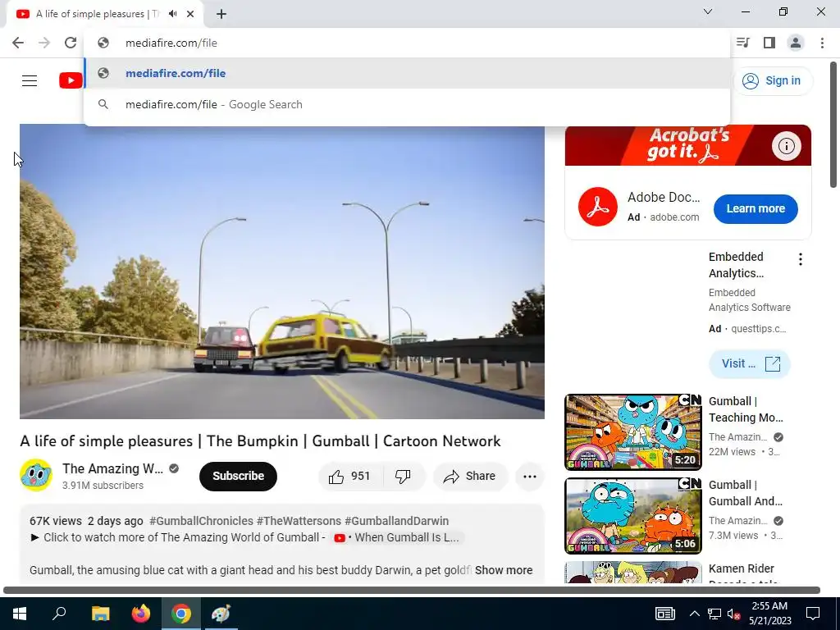The image size is (840, 630).
Task: Open the Kamen Rider video title
Action: pos(742,572)
